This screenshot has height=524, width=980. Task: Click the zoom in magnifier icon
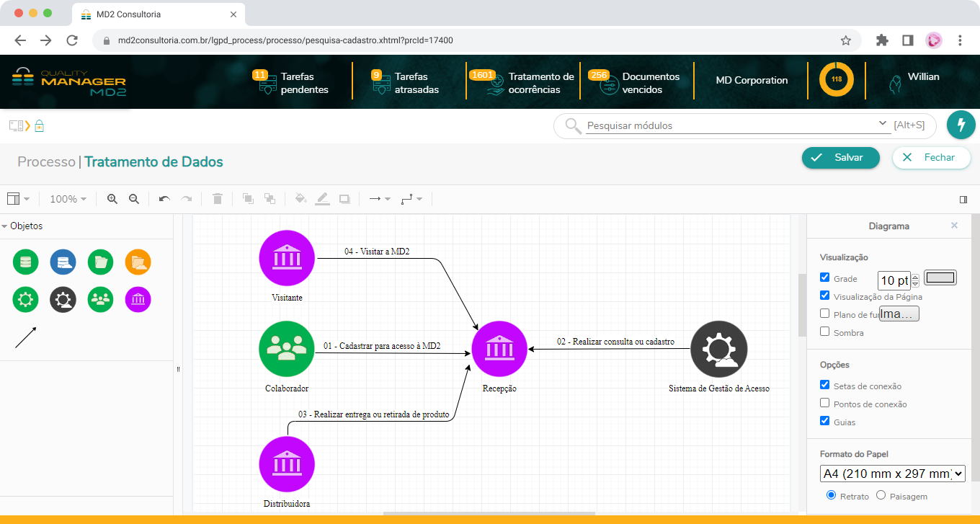pyautogui.click(x=112, y=199)
